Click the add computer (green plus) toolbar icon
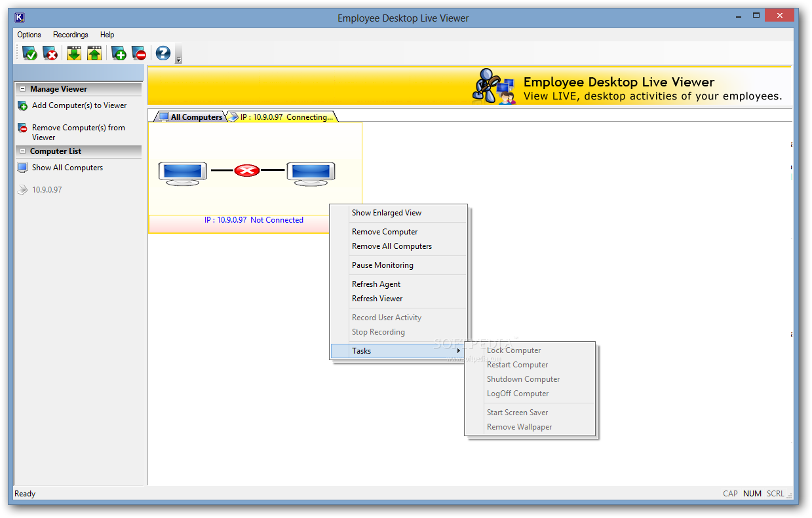812x518 pixels. point(119,54)
